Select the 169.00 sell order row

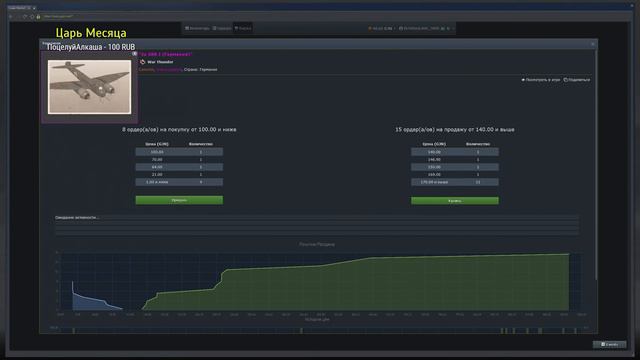pos(455,175)
